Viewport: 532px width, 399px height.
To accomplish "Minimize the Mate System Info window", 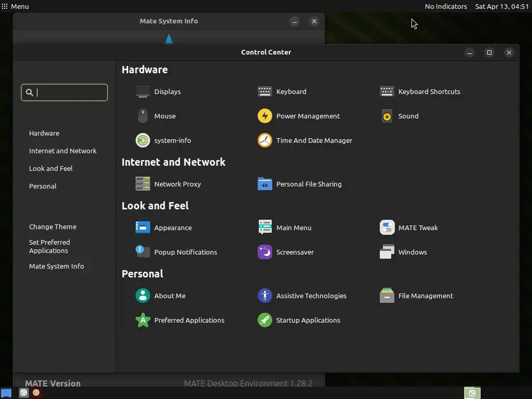I will coord(295,21).
